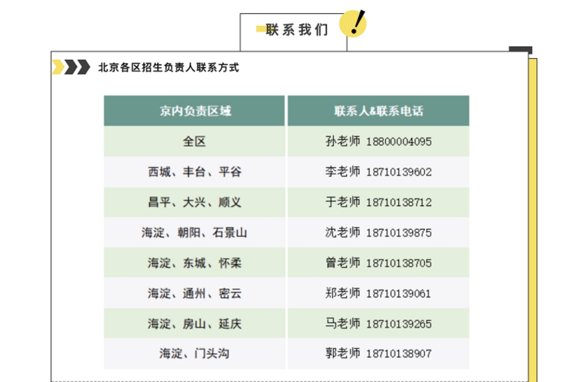Click 马老师 phone number 18710139265
The width and height of the screenshot is (588, 382).
pos(399,324)
